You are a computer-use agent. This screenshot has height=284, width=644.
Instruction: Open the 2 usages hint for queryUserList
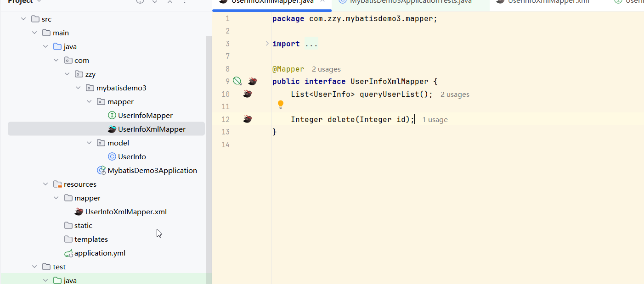[x=455, y=95]
